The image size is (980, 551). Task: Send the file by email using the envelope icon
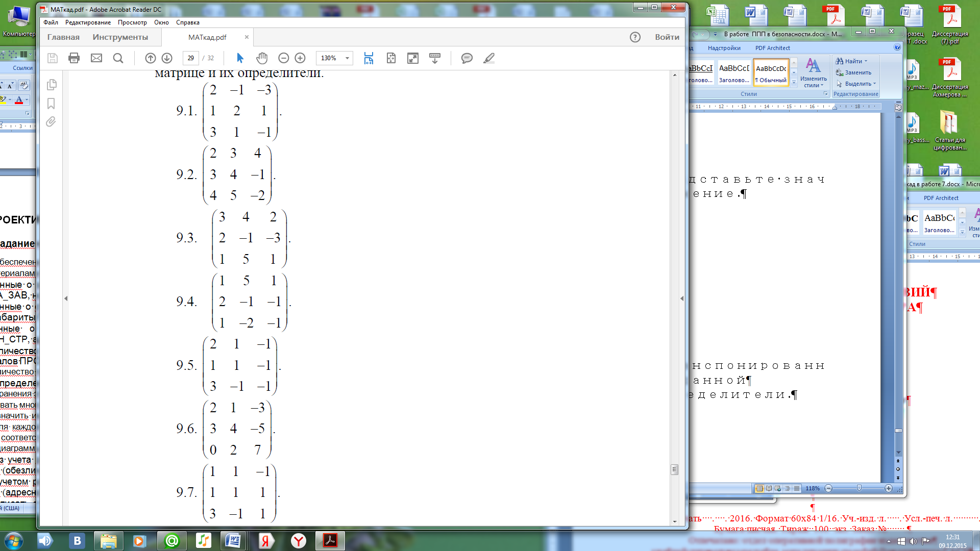(x=96, y=58)
